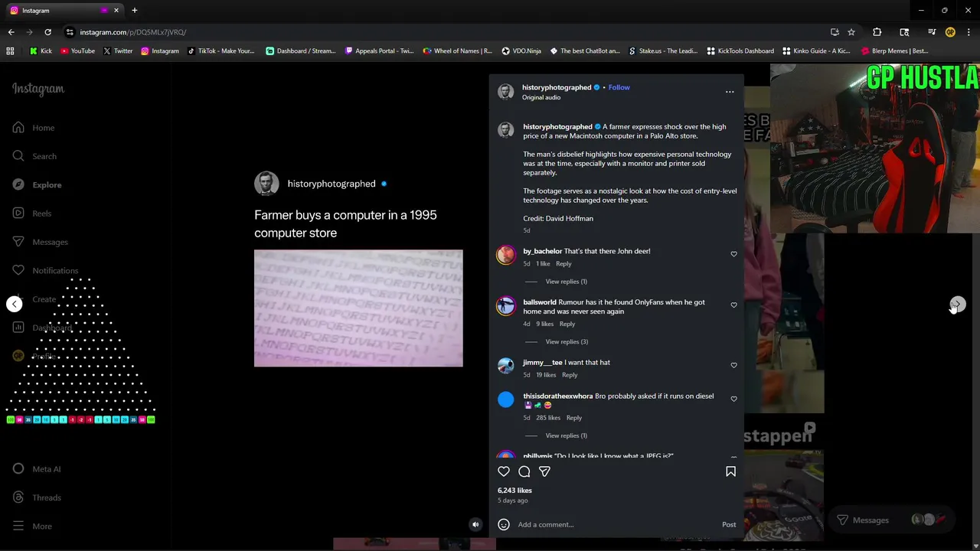Open Meta AI in sidebar
Image resolution: width=980 pixels, height=551 pixels.
(x=37, y=469)
